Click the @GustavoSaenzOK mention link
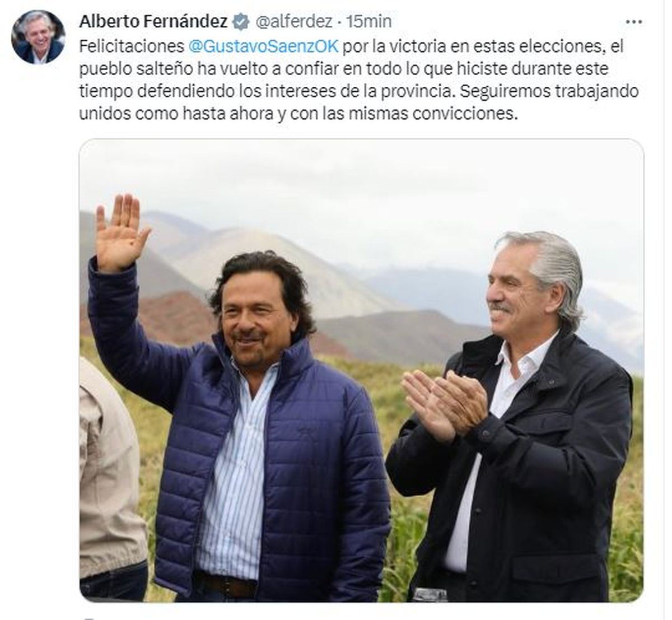Image resolution: width=672 pixels, height=620 pixels. 264,45
